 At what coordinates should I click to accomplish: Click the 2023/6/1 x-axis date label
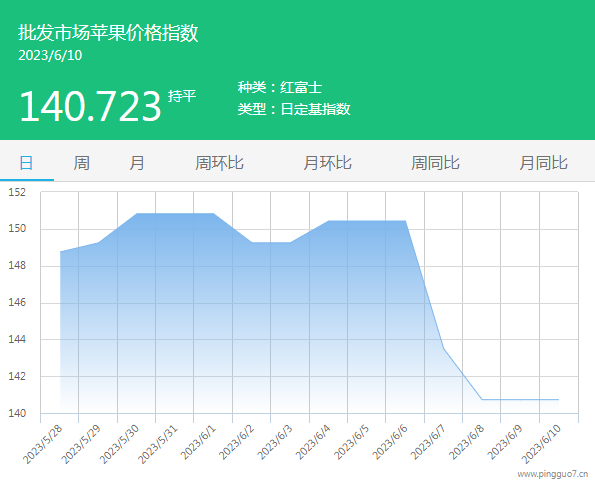[198, 442]
